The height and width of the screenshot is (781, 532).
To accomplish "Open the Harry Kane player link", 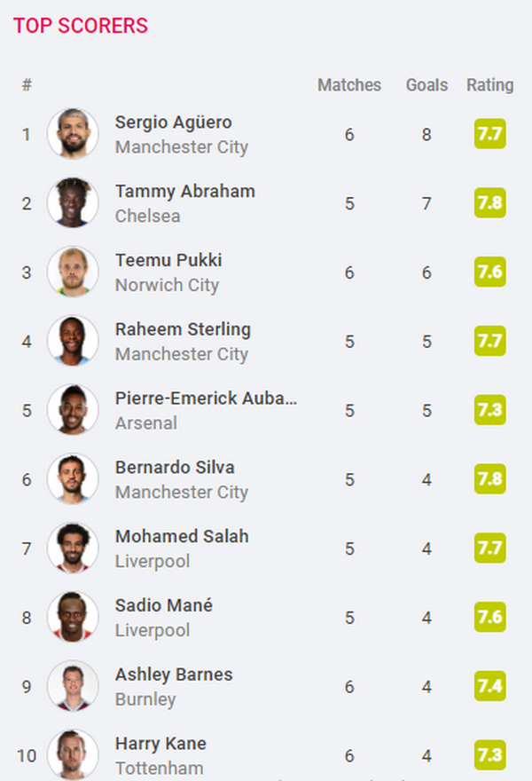I will click(160, 744).
